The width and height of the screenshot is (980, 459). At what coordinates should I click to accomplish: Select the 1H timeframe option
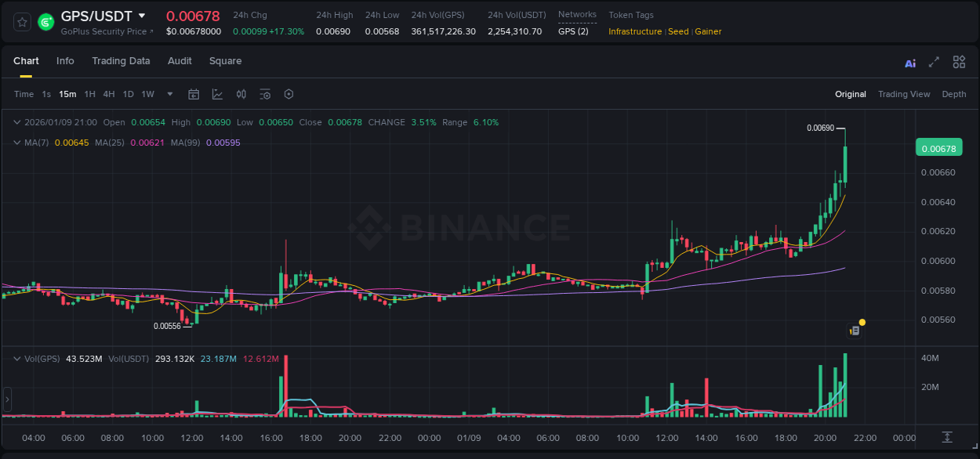pyautogui.click(x=89, y=94)
